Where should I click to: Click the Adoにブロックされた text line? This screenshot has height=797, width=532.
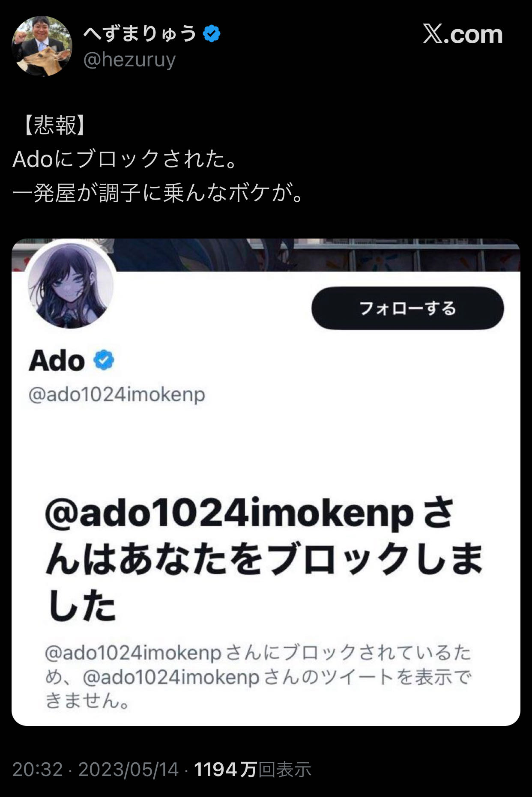[126, 159]
